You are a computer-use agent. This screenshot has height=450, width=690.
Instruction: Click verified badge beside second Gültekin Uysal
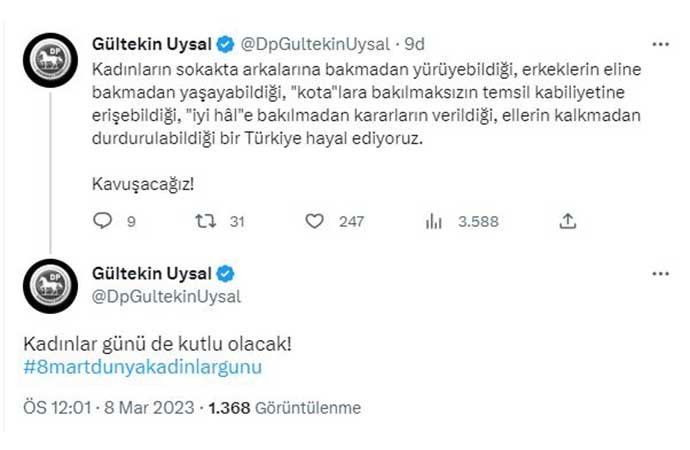click(226, 274)
